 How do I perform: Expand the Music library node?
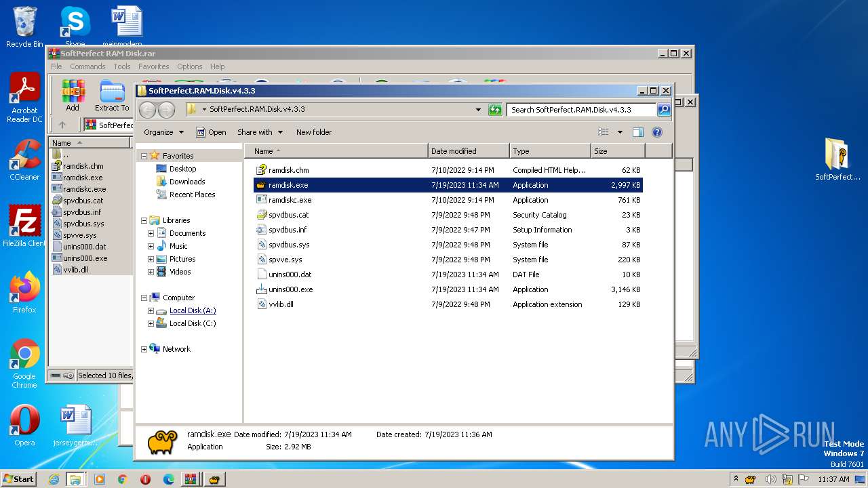[x=151, y=246]
